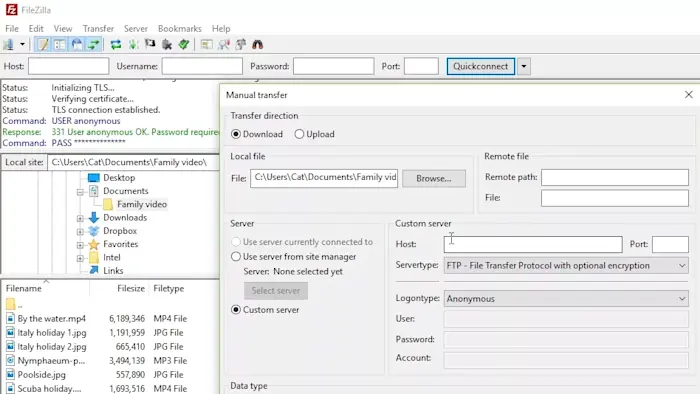This screenshot has height=394, width=700.
Task: Close the Manual transfer dialog
Action: point(688,95)
